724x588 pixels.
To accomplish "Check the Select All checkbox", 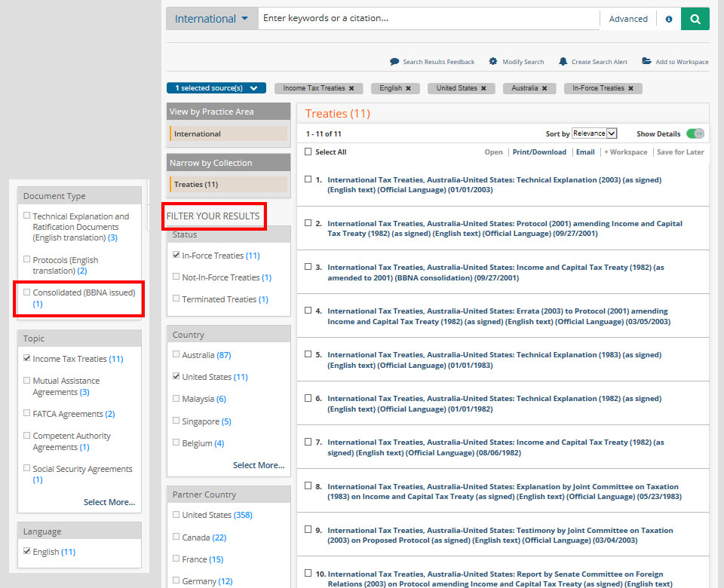I will click(x=308, y=152).
